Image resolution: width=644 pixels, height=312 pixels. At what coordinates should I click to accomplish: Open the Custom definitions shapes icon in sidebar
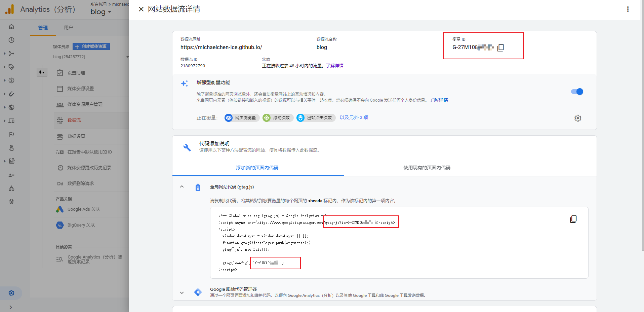point(11,188)
